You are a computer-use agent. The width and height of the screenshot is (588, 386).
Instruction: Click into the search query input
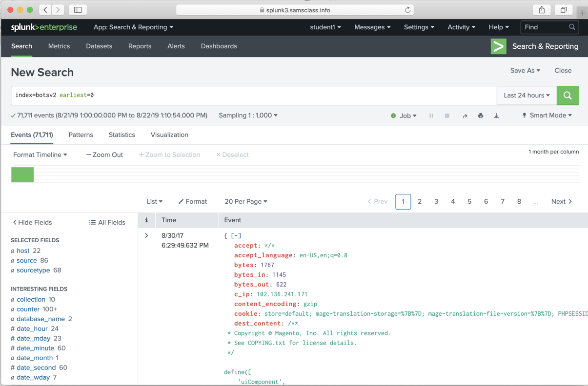point(254,96)
